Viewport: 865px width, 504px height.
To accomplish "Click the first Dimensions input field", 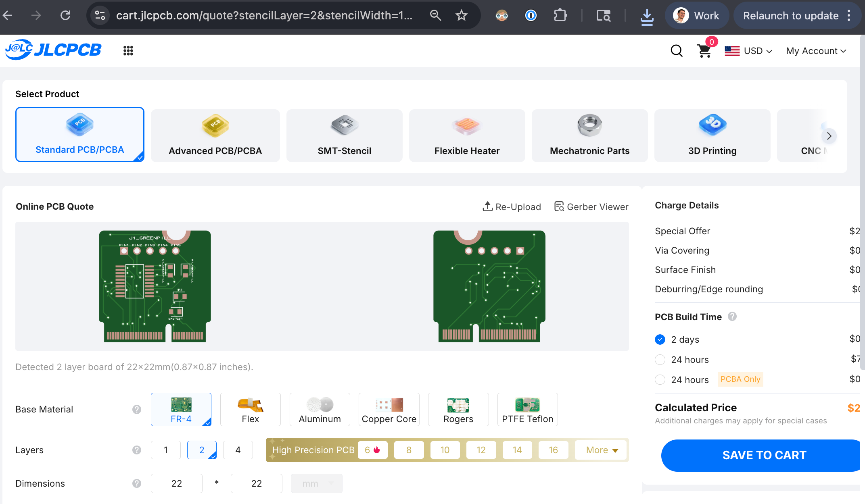I will (177, 483).
